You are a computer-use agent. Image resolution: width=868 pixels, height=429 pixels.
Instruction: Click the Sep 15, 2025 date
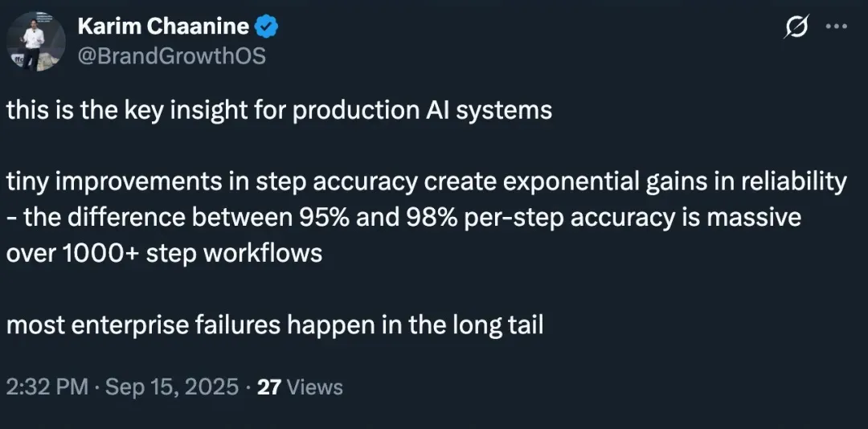pos(170,387)
